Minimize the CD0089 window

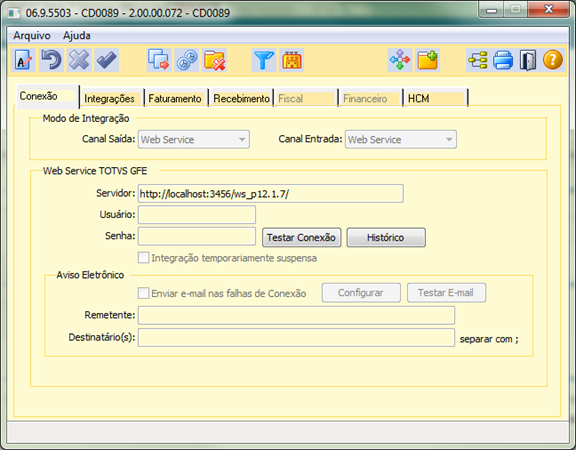(492, 10)
